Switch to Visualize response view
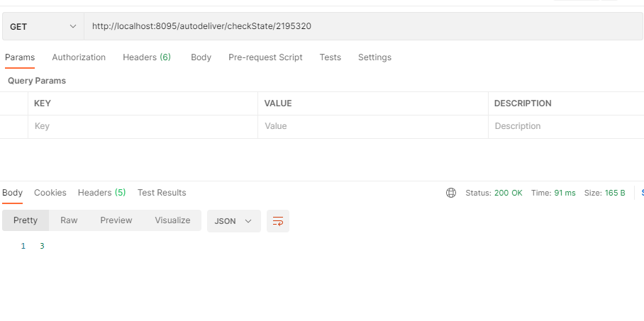644x321 pixels. click(x=172, y=220)
